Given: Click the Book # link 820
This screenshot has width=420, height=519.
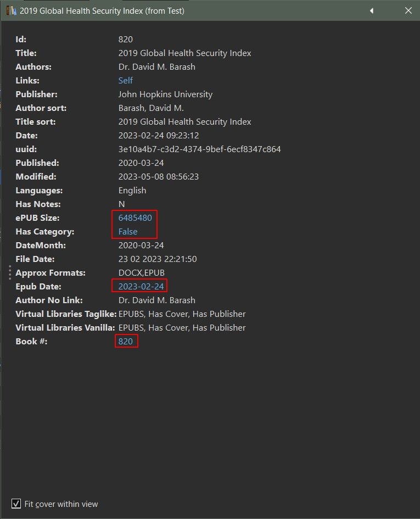Looking at the screenshot, I should pos(126,342).
